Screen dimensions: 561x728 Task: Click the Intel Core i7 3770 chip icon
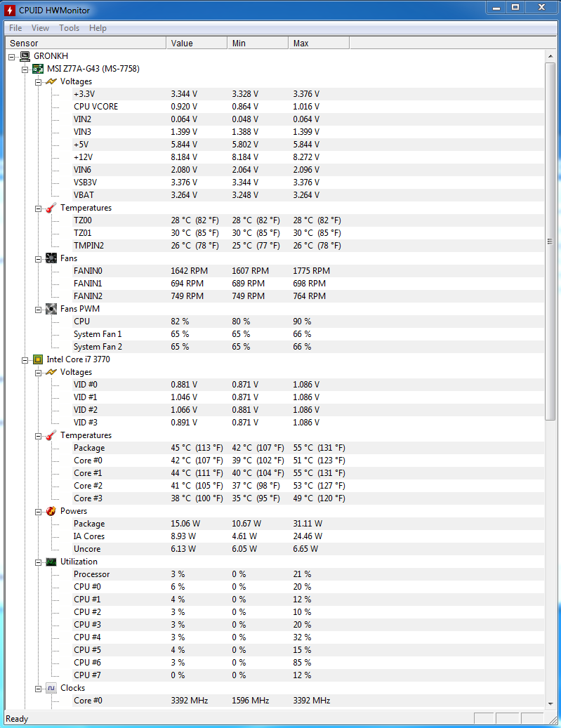coord(38,359)
